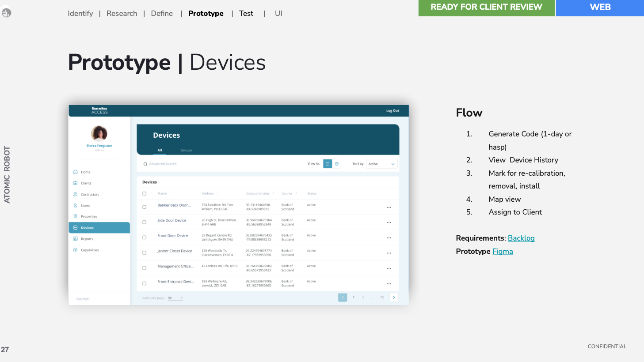Check the Front Entrance Device checkbox
644x362 pixels.
point(144,283)
